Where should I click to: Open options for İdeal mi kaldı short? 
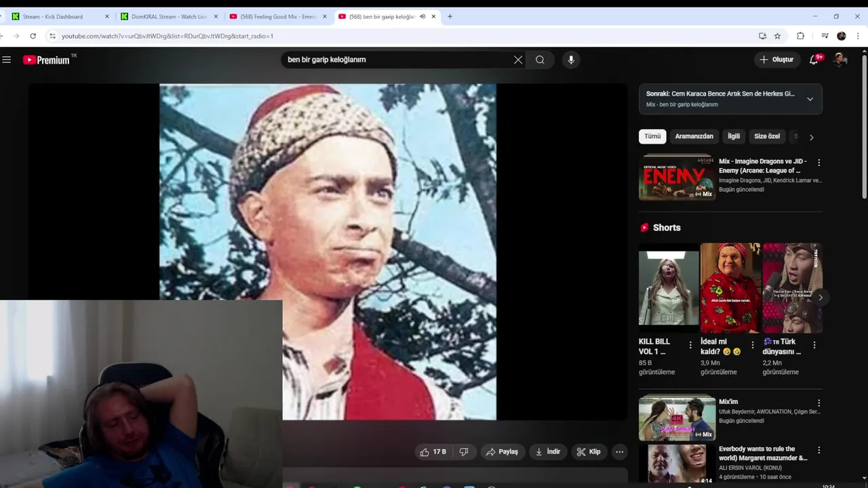click(752, 345)
